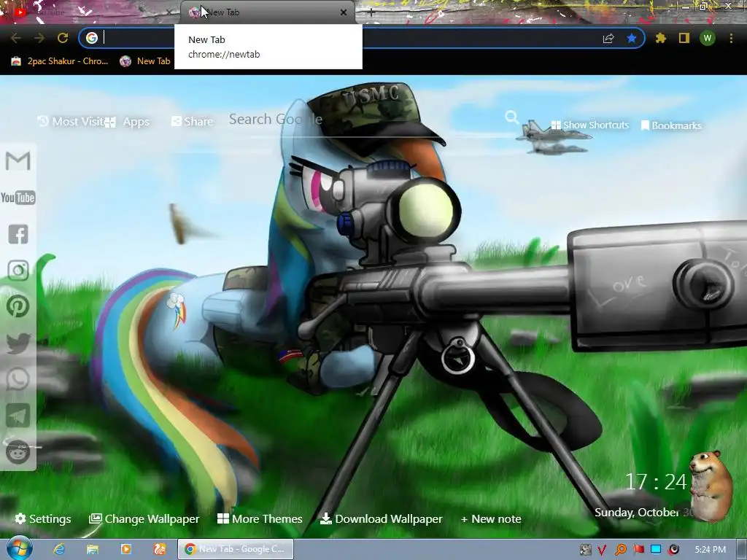Open the Instagram sidebar icon
The height and width of the screenshot is (560, 747).
tap(18, 271)
